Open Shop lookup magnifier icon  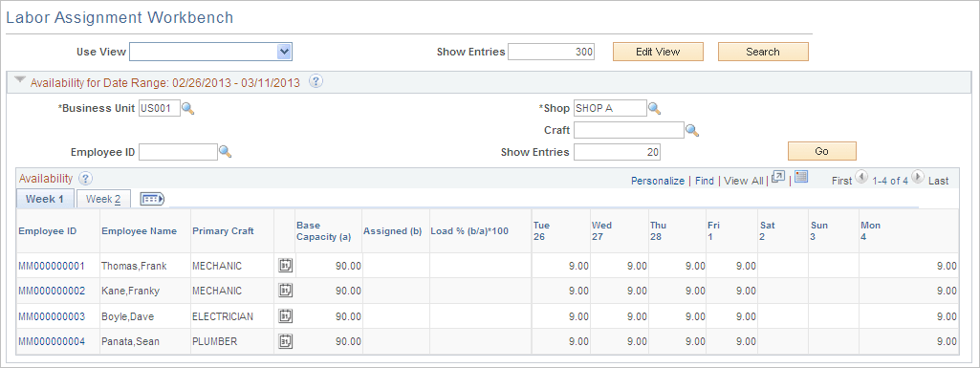click(x=654, y=109)
